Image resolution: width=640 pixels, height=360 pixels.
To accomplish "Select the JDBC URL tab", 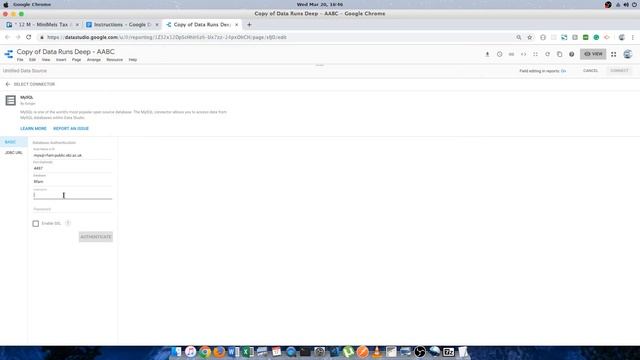I will pyautogui.click(x=13, y=153).
